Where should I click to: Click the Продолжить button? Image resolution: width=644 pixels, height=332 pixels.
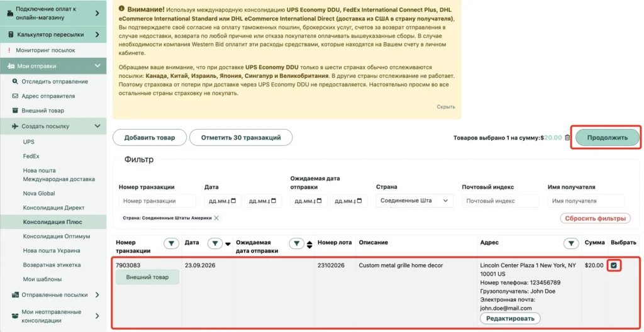coord(608,138)
